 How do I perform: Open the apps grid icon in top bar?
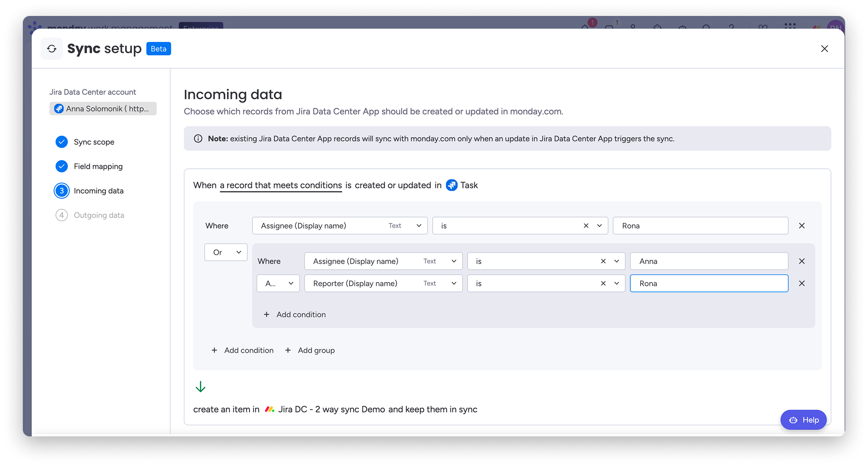coord(790,26)
